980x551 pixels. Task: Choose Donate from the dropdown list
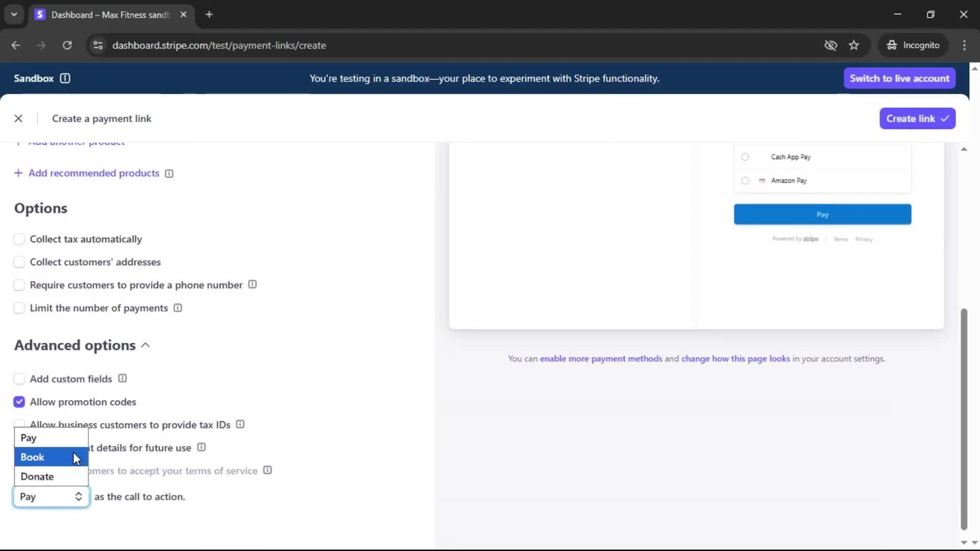coord(37,477)
